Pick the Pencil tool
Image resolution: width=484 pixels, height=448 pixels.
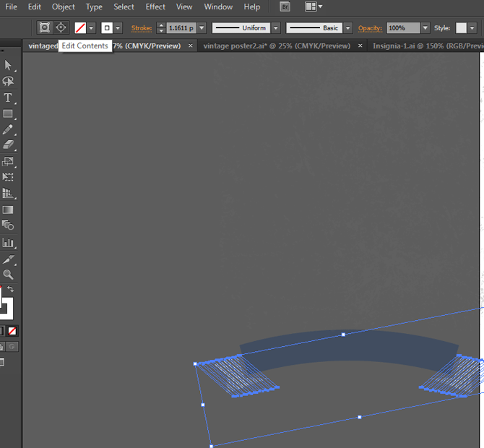point(9,129)
